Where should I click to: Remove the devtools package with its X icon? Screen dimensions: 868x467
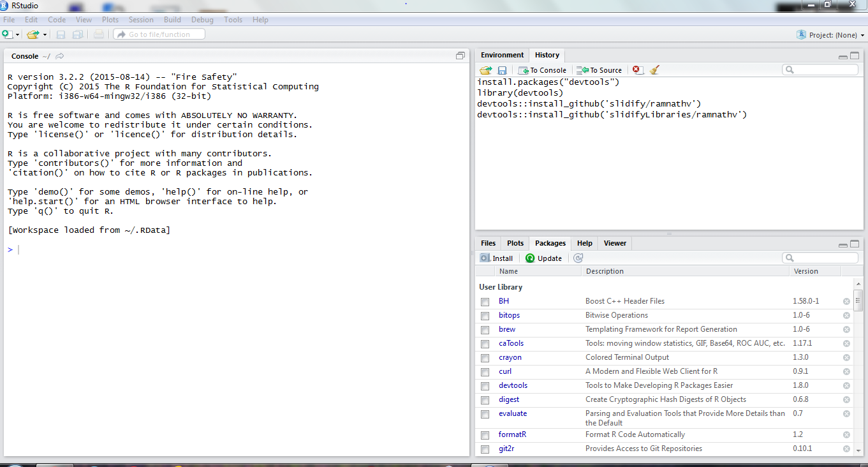[x=846, y=386]
